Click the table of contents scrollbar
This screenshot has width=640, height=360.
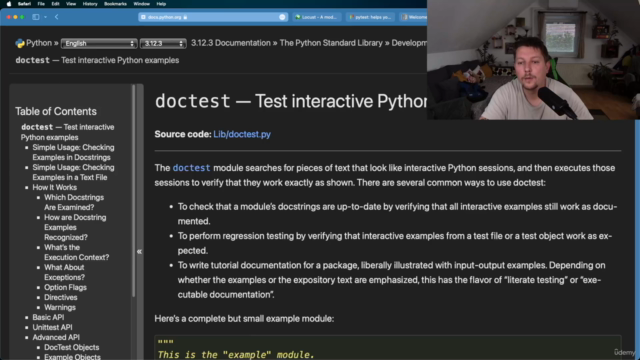pos(133,191)
